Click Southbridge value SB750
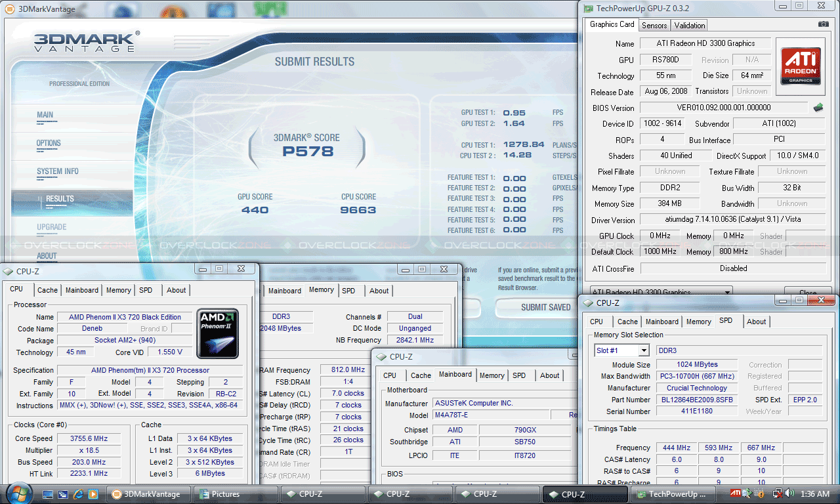This screenshot has height=504, width=840. point(526,442)
